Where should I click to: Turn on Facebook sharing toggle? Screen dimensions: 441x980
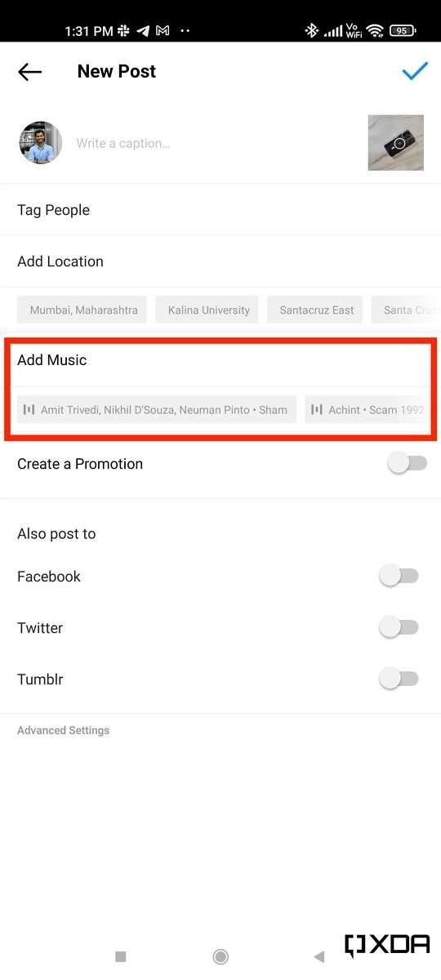tap(399, 577)
